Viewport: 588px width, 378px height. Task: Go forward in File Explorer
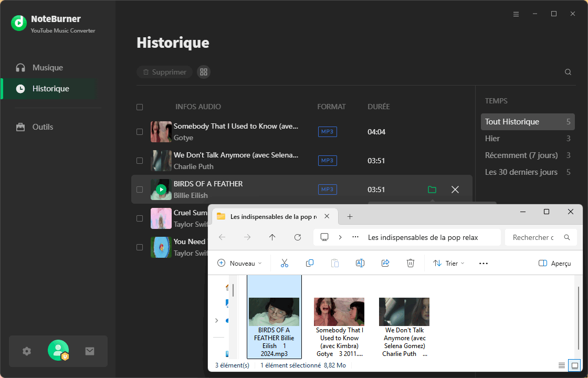247,237
